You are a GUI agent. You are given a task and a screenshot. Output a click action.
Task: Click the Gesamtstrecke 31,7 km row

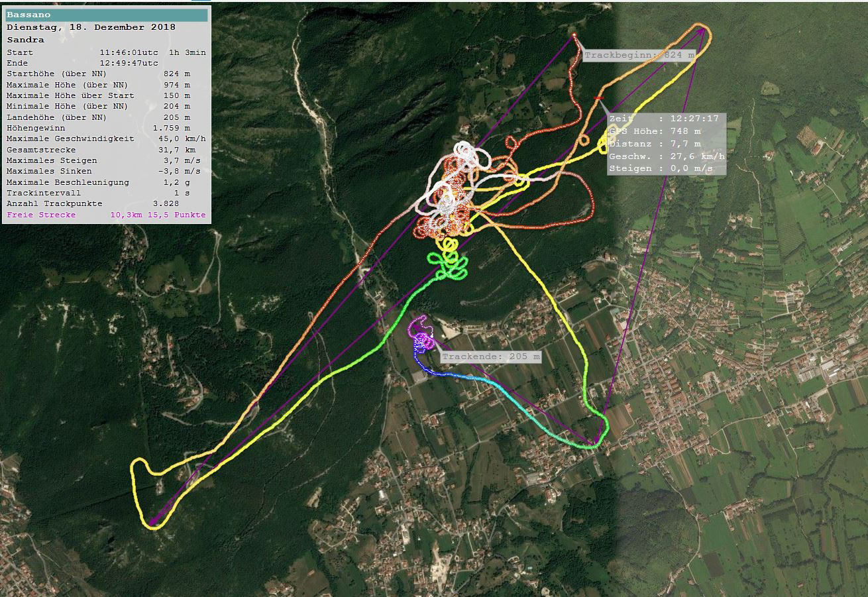pyautogui.click(x=106, y=150)
